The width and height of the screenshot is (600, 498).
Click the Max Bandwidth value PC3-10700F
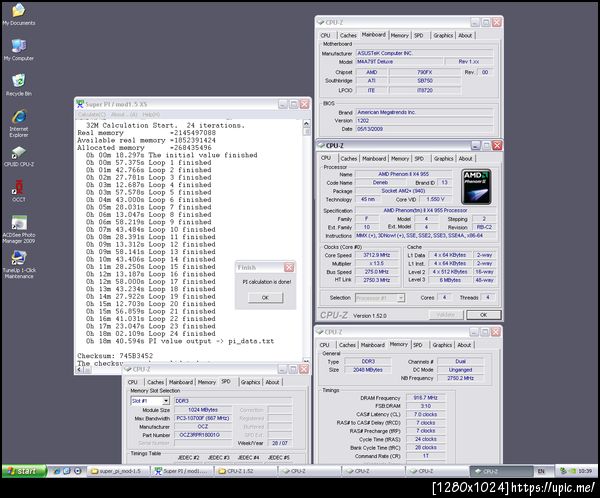pyautogui.click(x=203, y=418)
